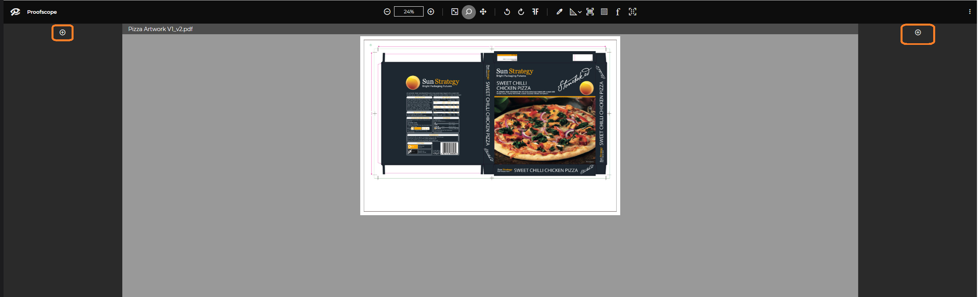Open the three-dot more options menu
This screenshot has height=297, width=980.
[x=970, y=12]
